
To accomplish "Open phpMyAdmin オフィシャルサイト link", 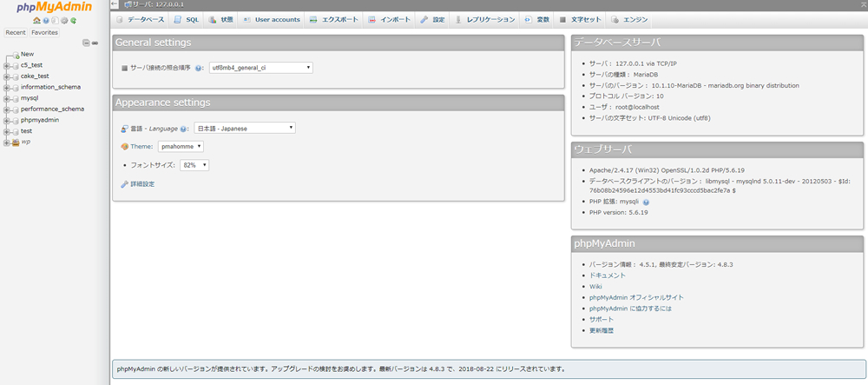I will (x=630, y=297).
